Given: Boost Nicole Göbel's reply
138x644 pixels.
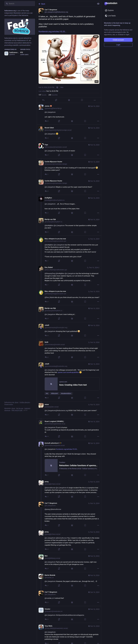Looking at the screenshot, I should pyautogui.click(x=59, y=138).
